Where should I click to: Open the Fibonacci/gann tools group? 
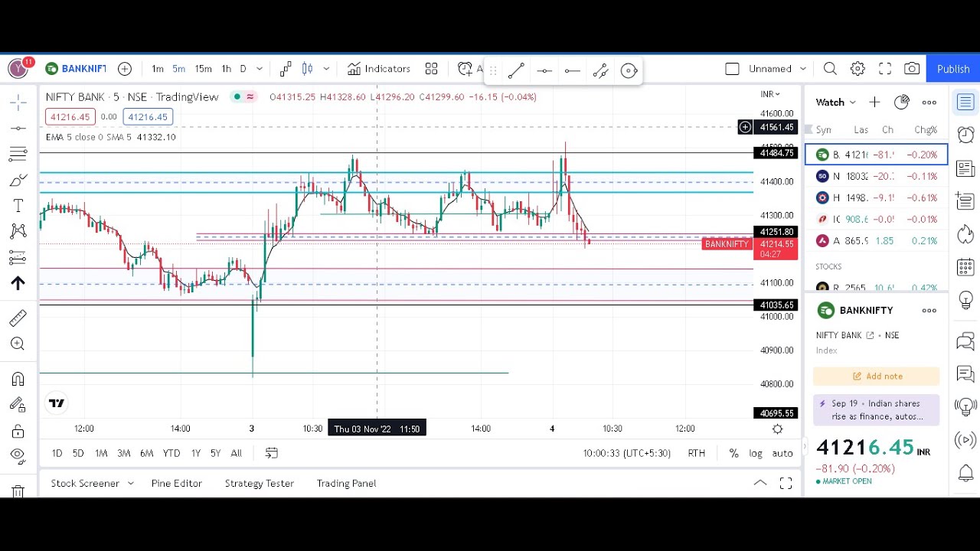tap(18, 154)
